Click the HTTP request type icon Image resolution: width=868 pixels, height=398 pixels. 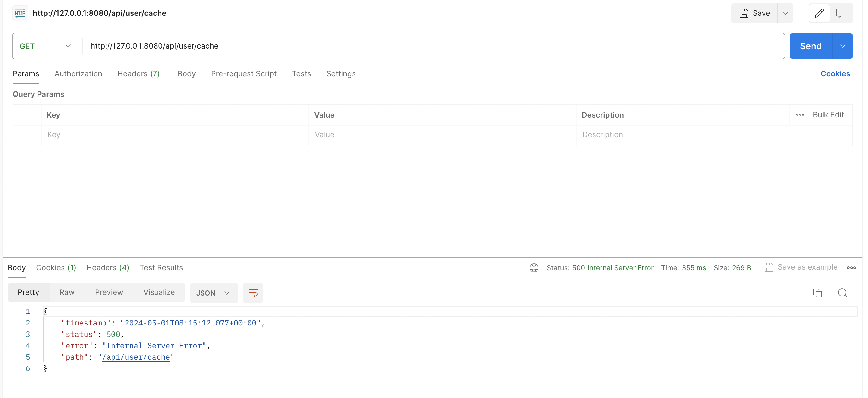coord(20,13)
